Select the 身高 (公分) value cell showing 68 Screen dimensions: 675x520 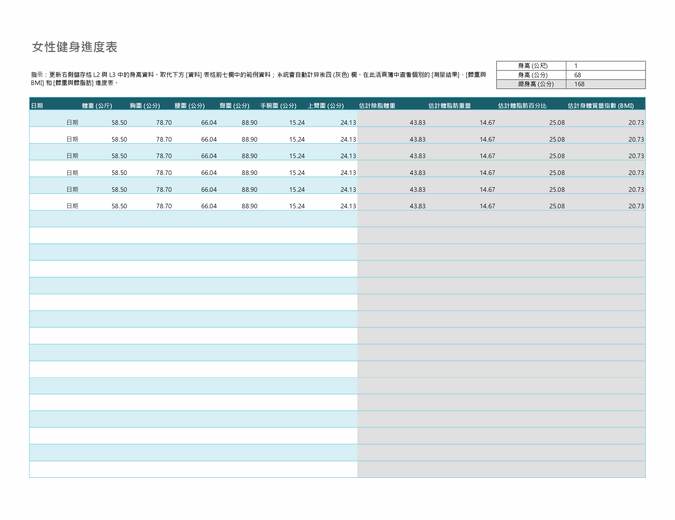coord(607,75)
